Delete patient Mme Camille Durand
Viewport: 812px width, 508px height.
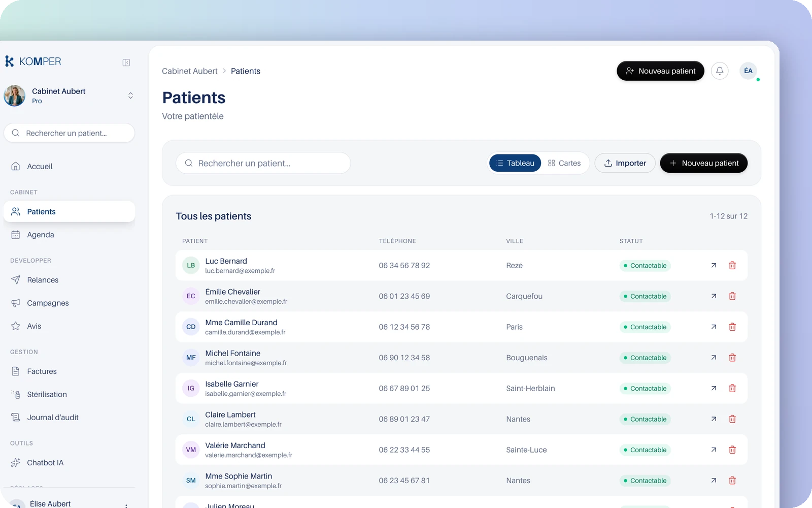click(x=732, y=327)
